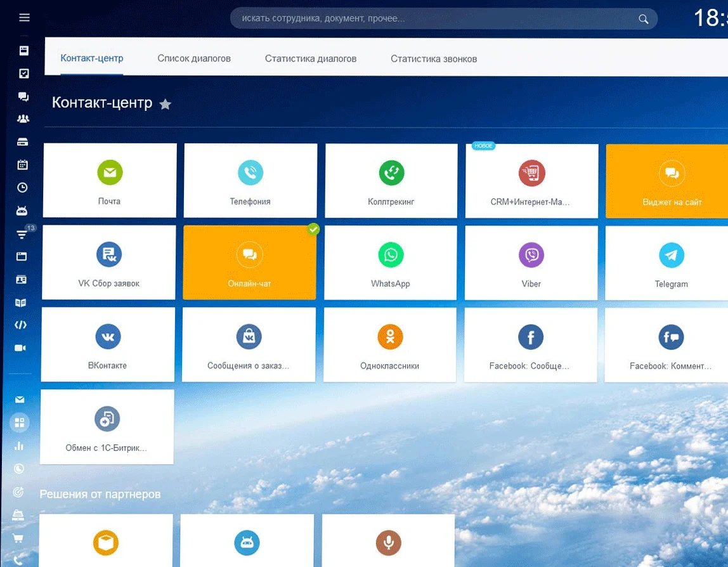Click the Facebook: Сообщения icon

tap(530, 337)
